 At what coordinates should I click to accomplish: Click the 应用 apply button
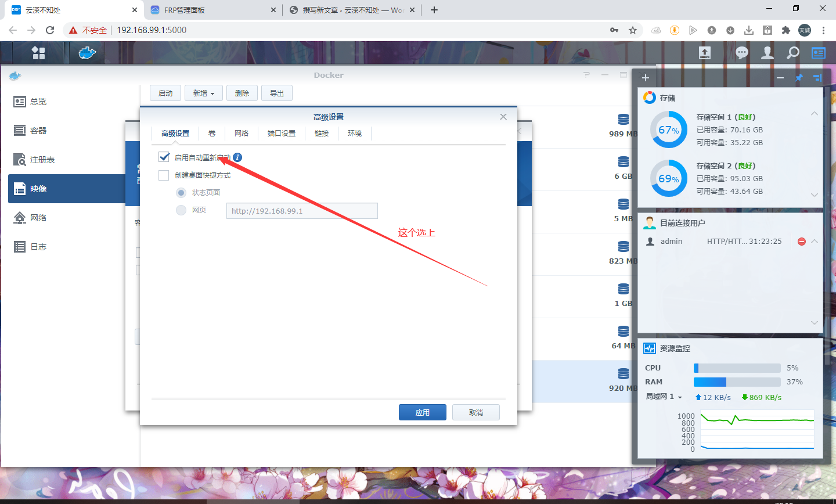pyautogui.click(x=422, y=412)
